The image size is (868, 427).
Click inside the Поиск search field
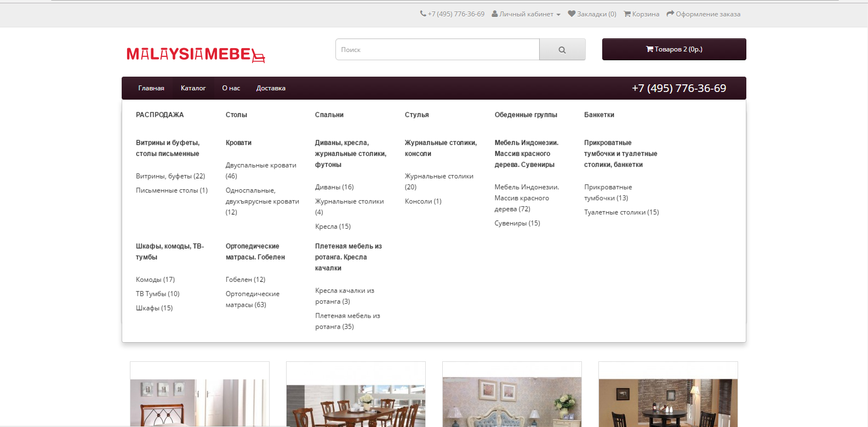click(437, 49)
